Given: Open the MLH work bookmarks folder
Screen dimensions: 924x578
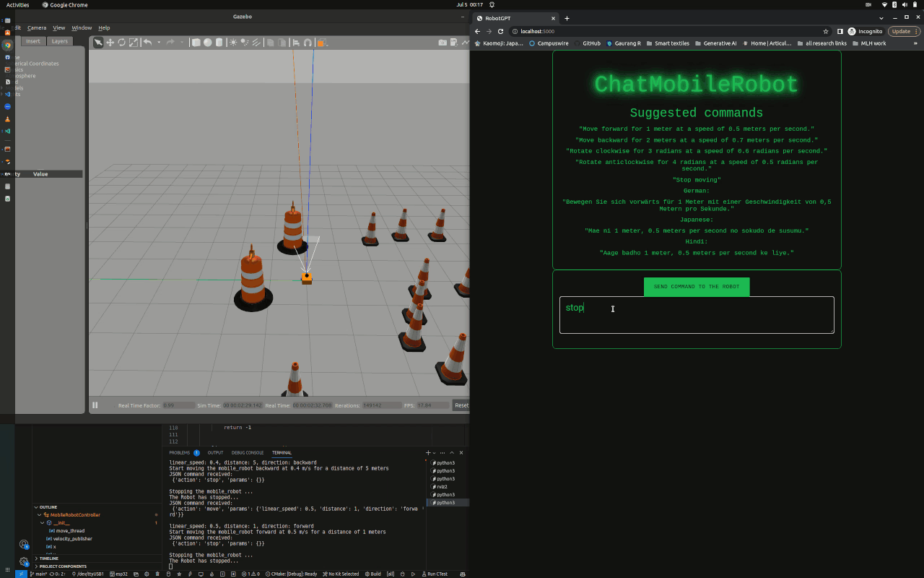Looking at the screenshot, I should (x=869, y=43).
